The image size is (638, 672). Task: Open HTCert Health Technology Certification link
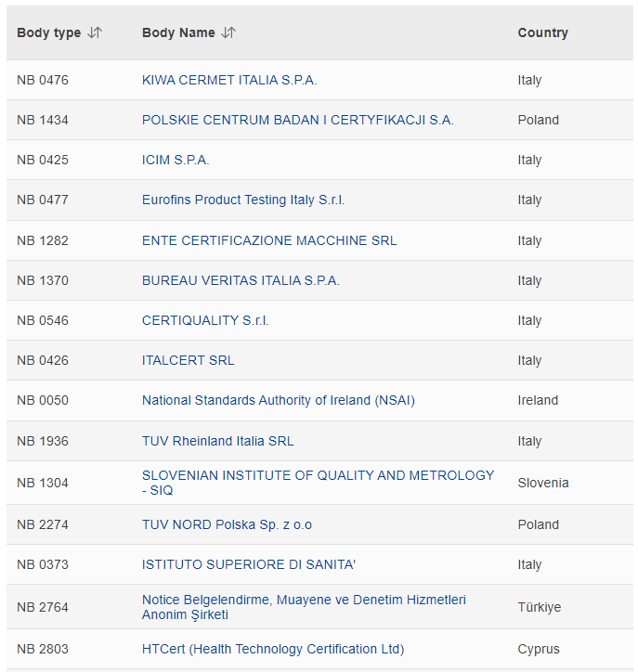[x=273, y=649]
